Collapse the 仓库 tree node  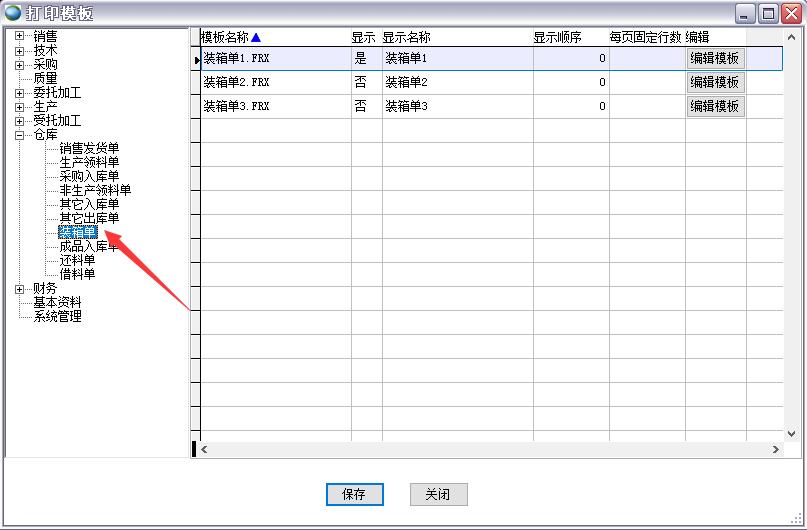(x=20, y=134)
